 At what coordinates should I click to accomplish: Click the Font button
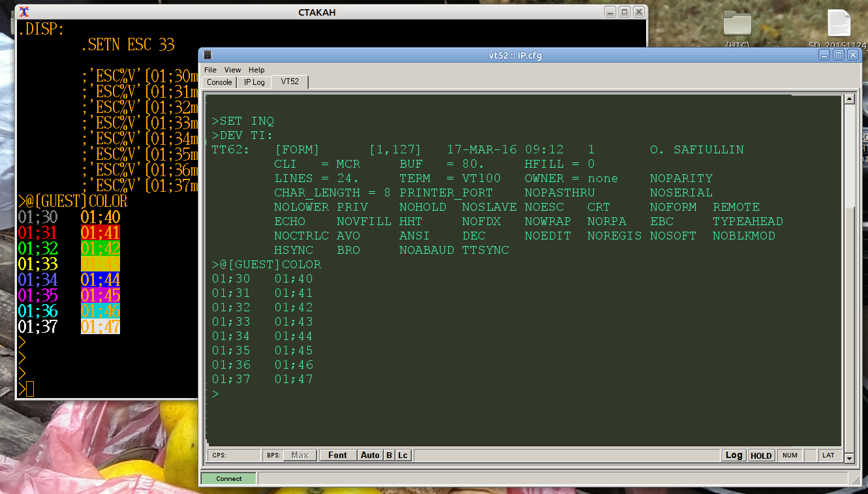(x=337, y=455)
